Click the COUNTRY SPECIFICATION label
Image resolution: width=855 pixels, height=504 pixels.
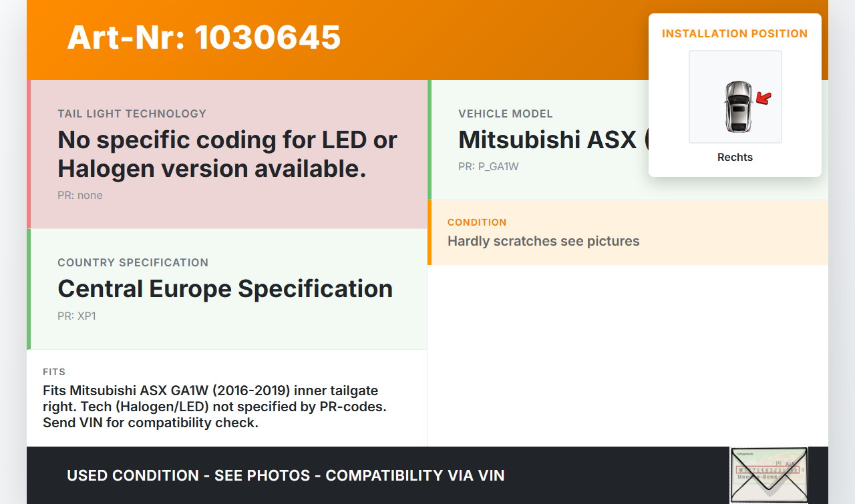click(133, 262)
